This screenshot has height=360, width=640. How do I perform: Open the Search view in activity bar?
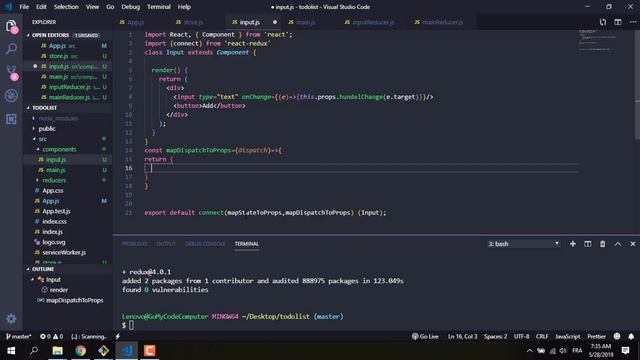pyautogui.click(x=11, y=49)
